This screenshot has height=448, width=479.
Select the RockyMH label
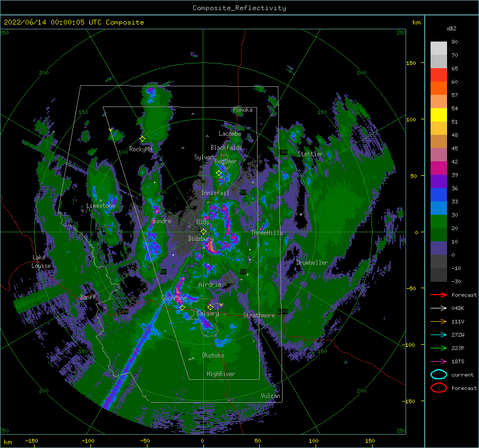point(141,149)
